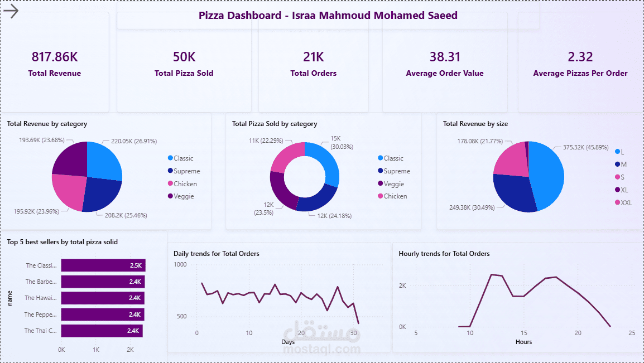Select The Thai Chicken bar in best sellers
The image size is (644, 363).
pyautogui.click(x=102, y=331)
